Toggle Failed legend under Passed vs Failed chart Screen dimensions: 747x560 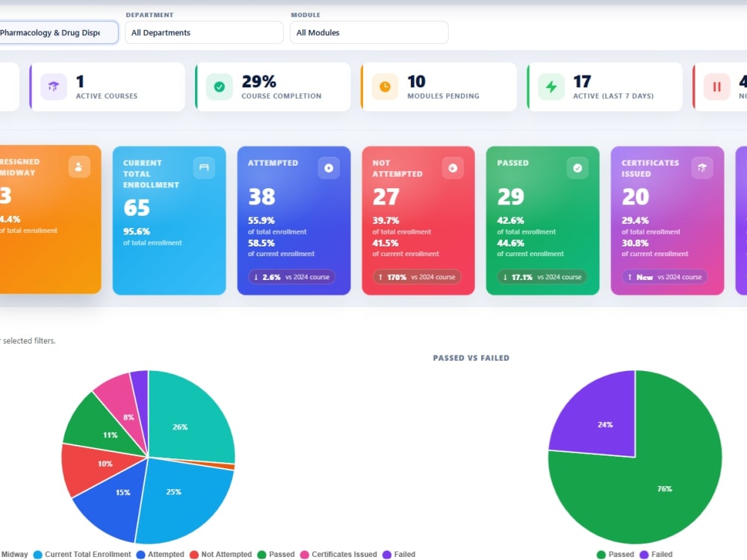(657, 554)
